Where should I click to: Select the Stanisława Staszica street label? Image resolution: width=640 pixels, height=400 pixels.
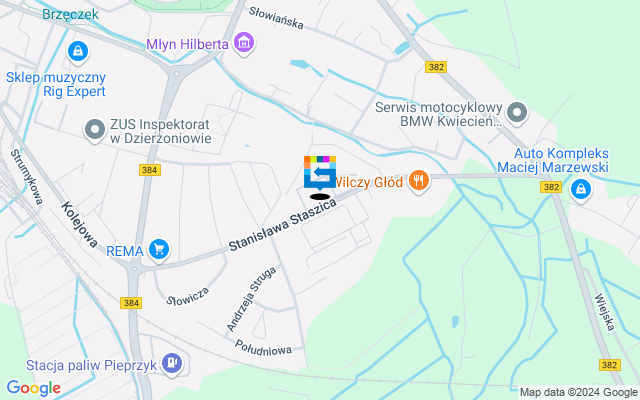pyautogui.click(x=282, y=224)
